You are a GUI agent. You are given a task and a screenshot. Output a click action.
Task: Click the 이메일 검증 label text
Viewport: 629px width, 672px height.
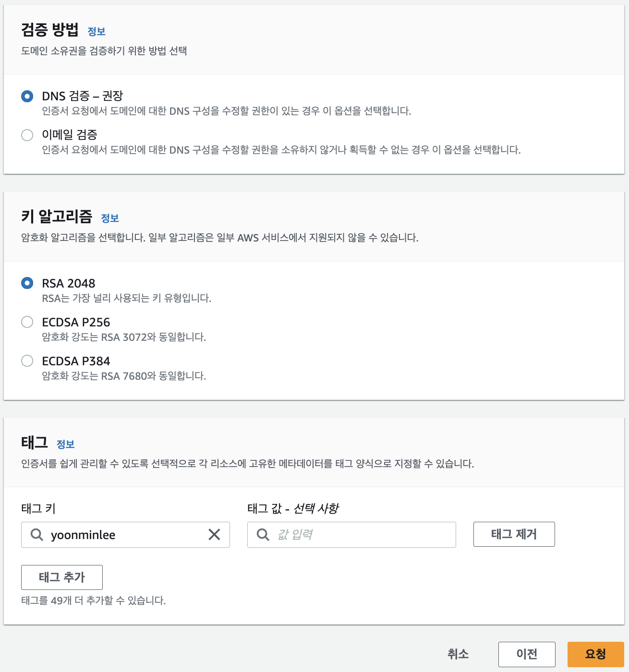[x=70, y=135]
